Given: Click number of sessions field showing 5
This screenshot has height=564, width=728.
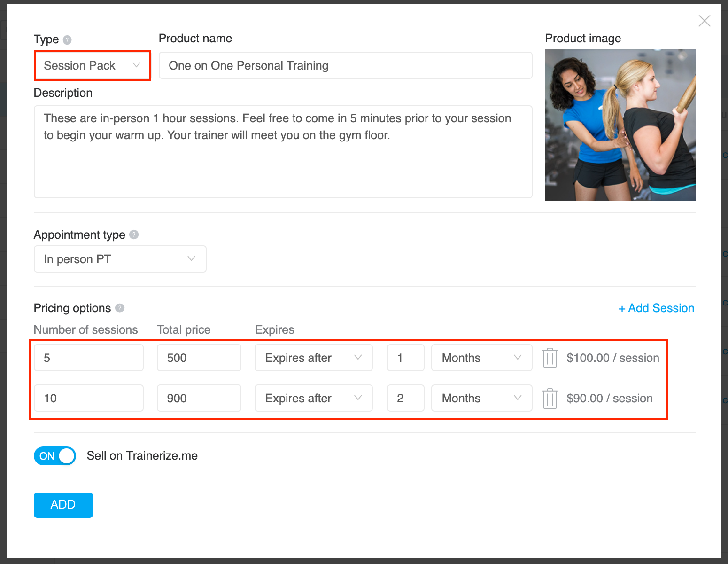Looking at the screenshot, I should [x=88, y=358].
